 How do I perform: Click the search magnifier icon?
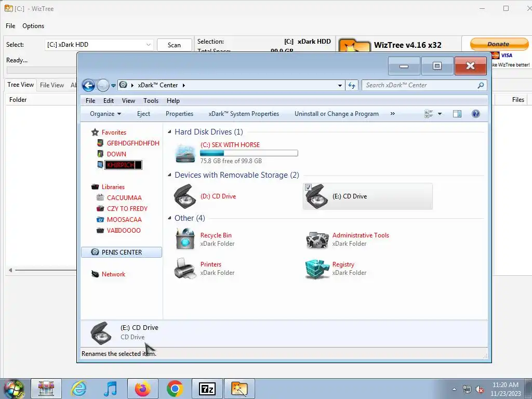coord(481,85)
